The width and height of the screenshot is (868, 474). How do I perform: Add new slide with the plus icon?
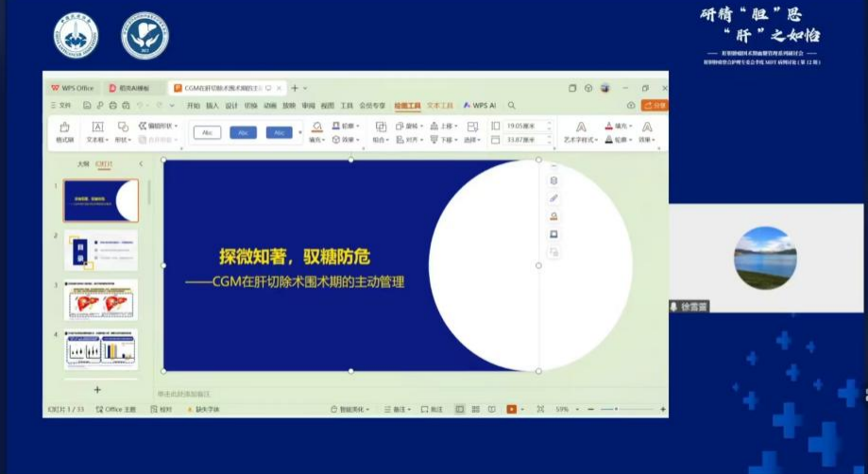(97, 390)
